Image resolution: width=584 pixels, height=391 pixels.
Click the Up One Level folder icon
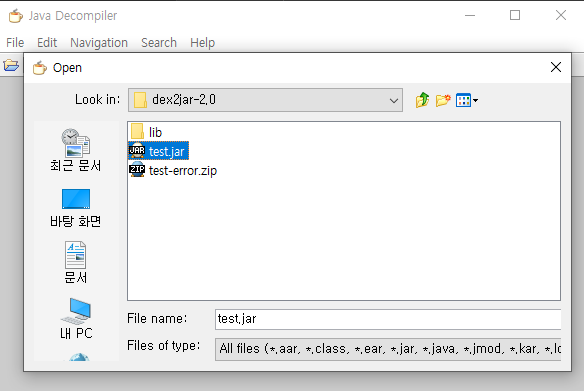click(422, 100)
